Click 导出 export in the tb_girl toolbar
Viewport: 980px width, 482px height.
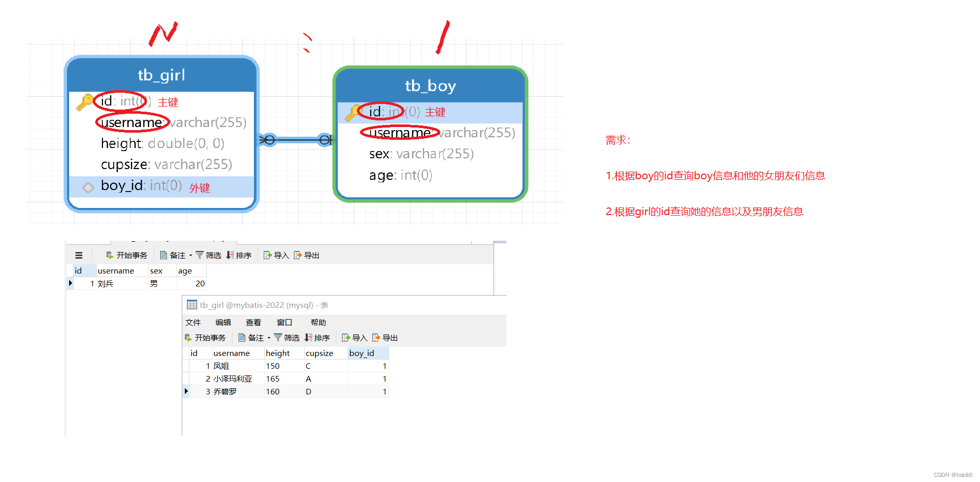point(385,338)
